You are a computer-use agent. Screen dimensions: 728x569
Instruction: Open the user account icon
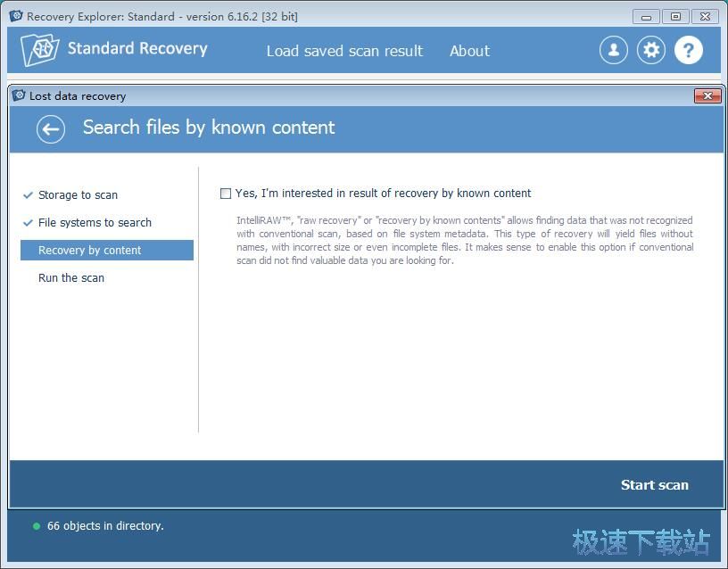tap(613, 50)
